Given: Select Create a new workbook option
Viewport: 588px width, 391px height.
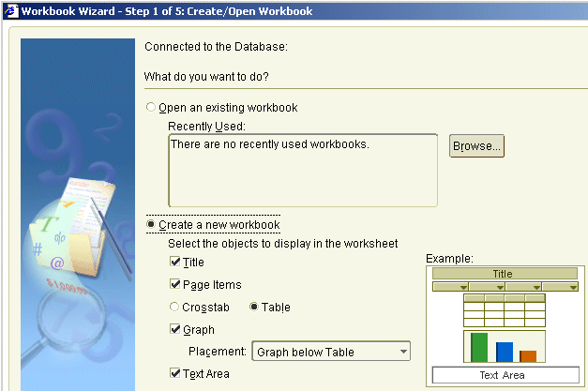Looking at the screenshot, I should [151, 224].
